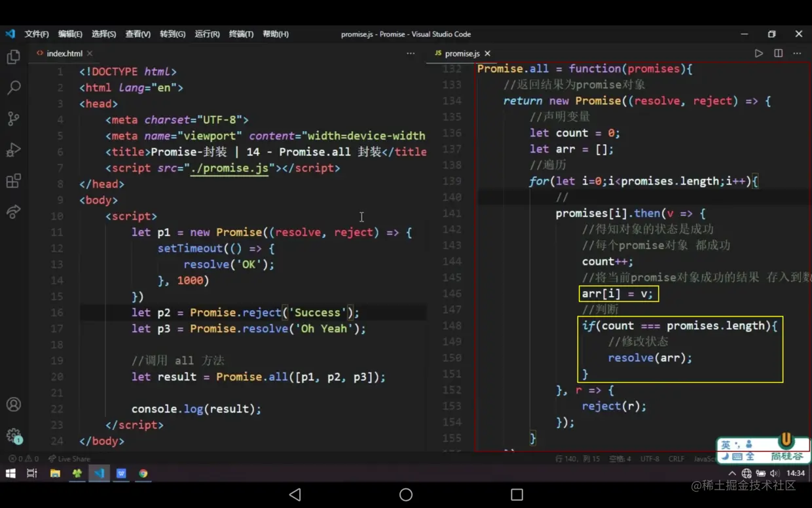This screenshot has width=812, height=508.
Task: Click line number 140 in promise.js
Action: [452, 197]
